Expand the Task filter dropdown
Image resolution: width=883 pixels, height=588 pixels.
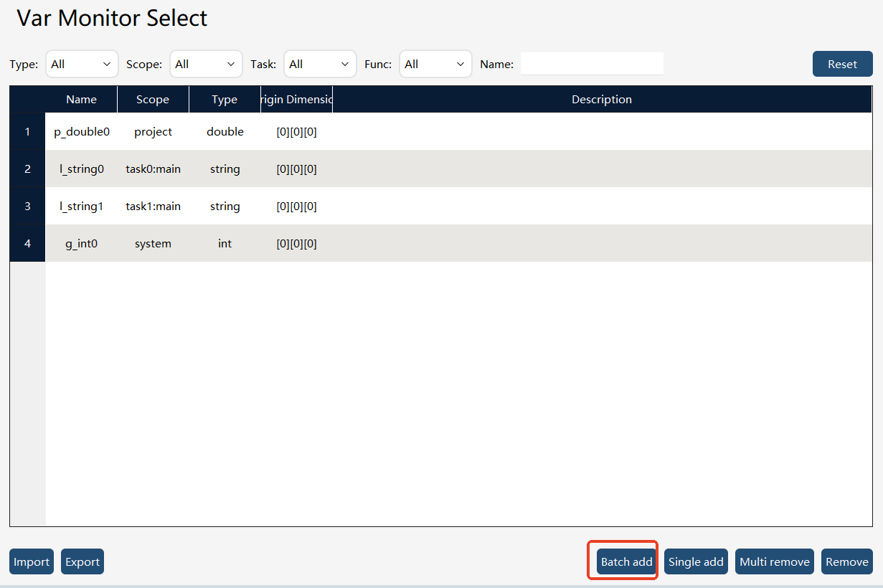pos(320,64)
